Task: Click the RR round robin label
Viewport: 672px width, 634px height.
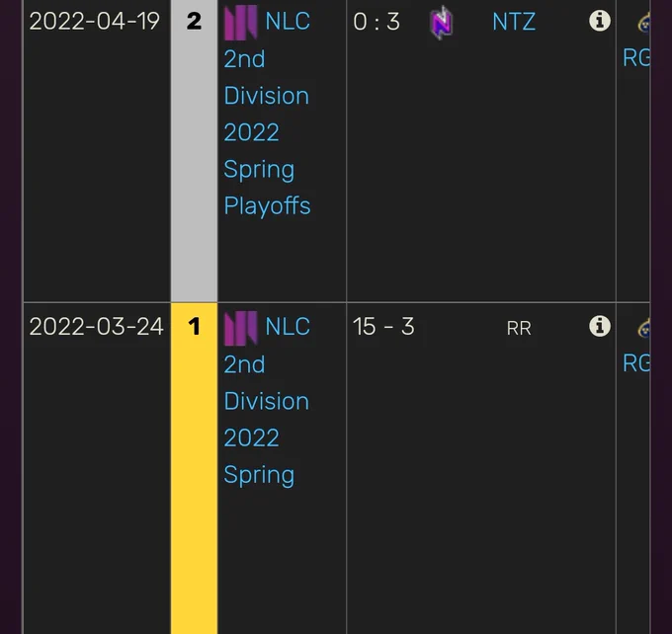Action: pyautogui.click(x=519, y=329)
